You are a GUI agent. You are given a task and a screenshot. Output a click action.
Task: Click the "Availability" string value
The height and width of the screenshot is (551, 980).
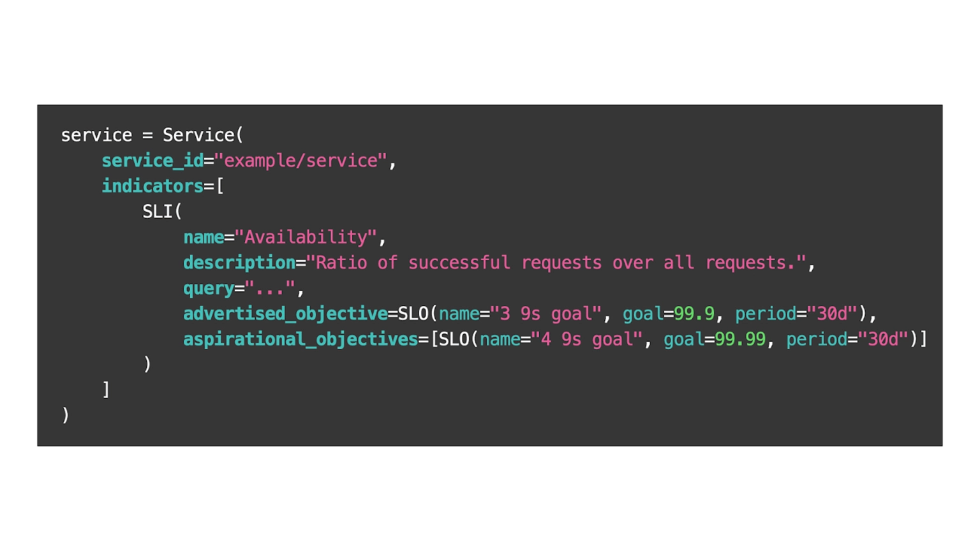306,237
